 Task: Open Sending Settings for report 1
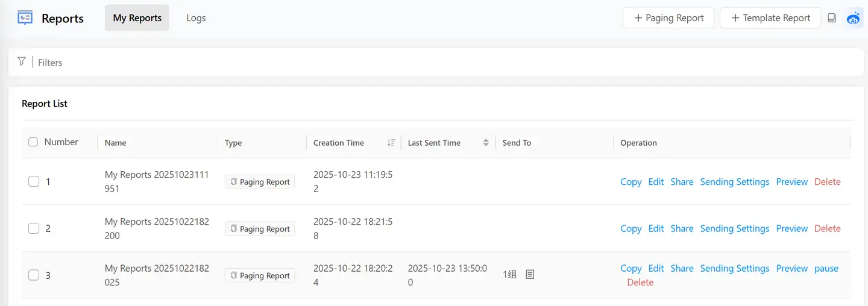(734, 182)
